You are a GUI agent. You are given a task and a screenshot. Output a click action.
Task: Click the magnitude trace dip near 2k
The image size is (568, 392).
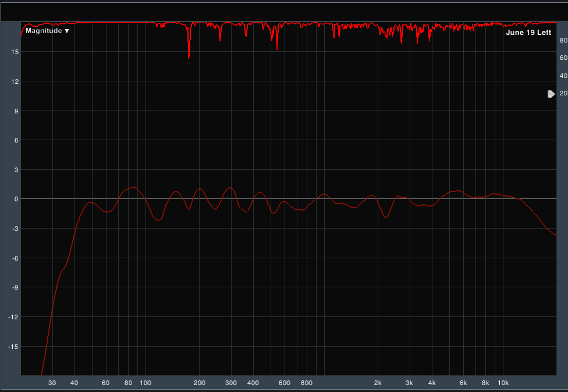pos(386,218)
